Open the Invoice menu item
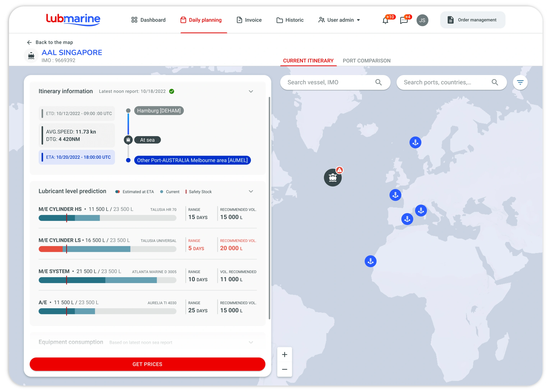 249,20
